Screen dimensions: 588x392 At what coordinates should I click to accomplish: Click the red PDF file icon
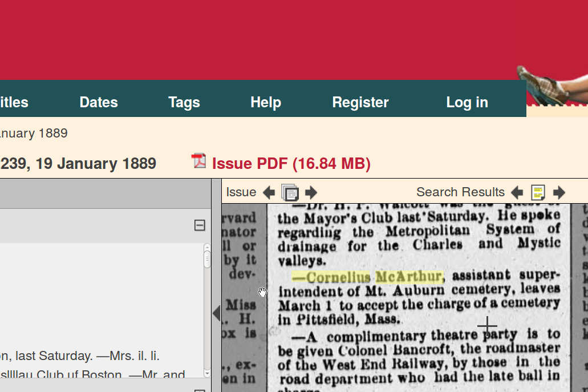pyautogui.click(x=198, y=161)
